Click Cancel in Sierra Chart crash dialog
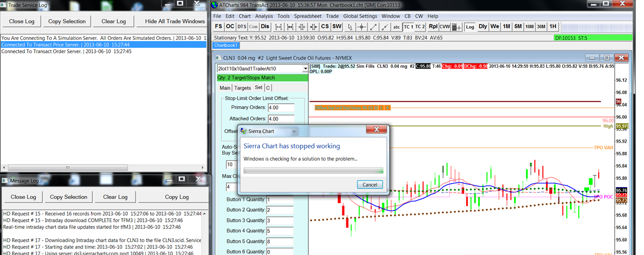 (x=370, y=185)
